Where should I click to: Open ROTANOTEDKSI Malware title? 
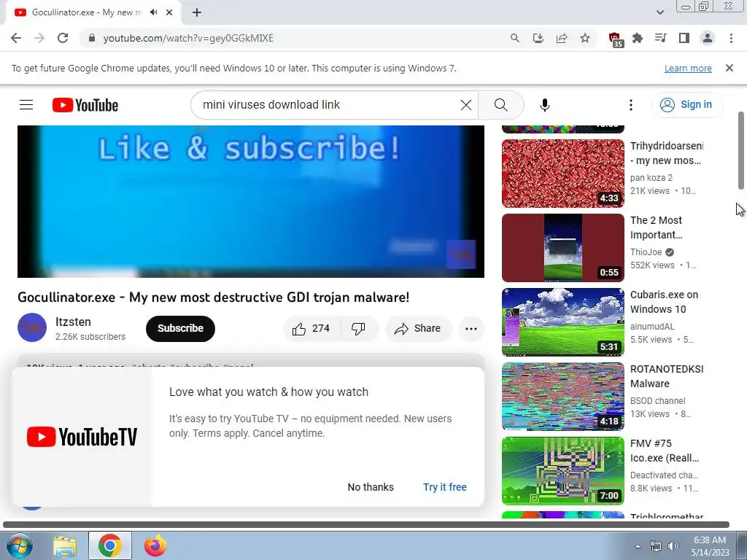[x=667, y=376]
